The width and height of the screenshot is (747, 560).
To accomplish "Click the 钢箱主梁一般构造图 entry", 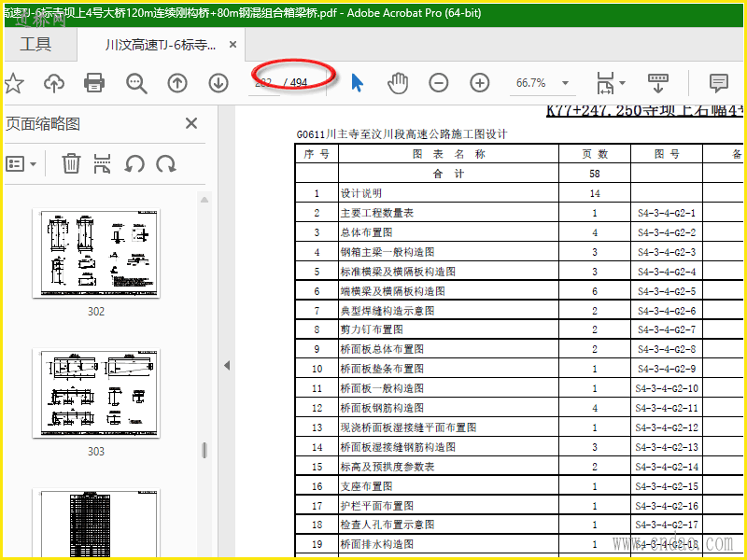I will [388, 252].
